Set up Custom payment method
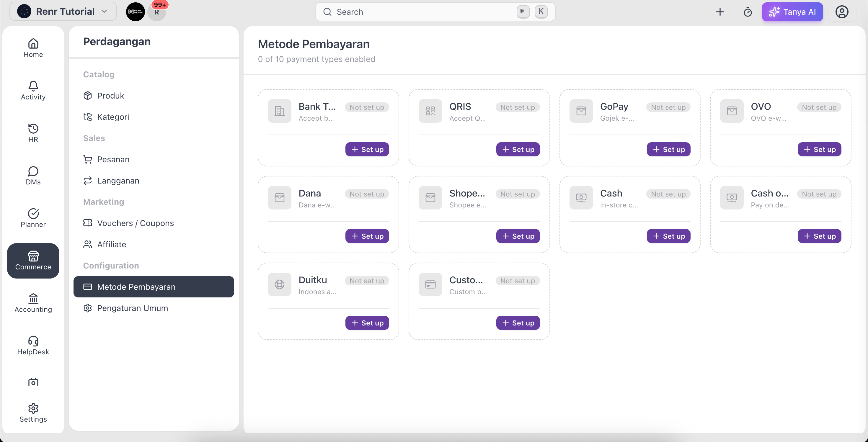 click(518, 323)
